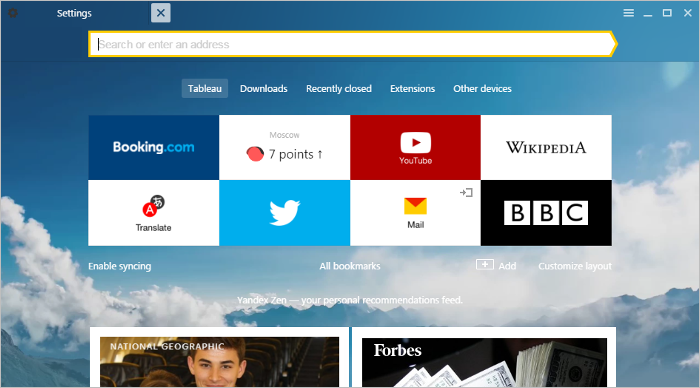The image size is (700, 388).
Task: Open the Booking.com tile
Action: click(154, 147)
